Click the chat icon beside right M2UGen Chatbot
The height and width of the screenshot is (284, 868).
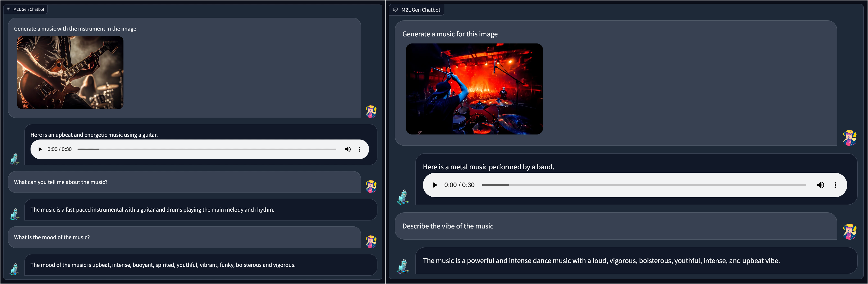click(x=395, y=10)
